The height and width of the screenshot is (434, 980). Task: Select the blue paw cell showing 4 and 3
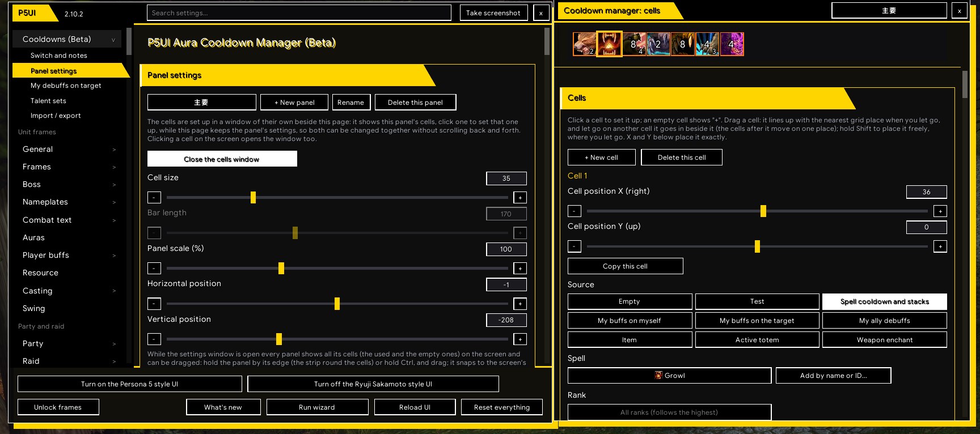(707, 44)
